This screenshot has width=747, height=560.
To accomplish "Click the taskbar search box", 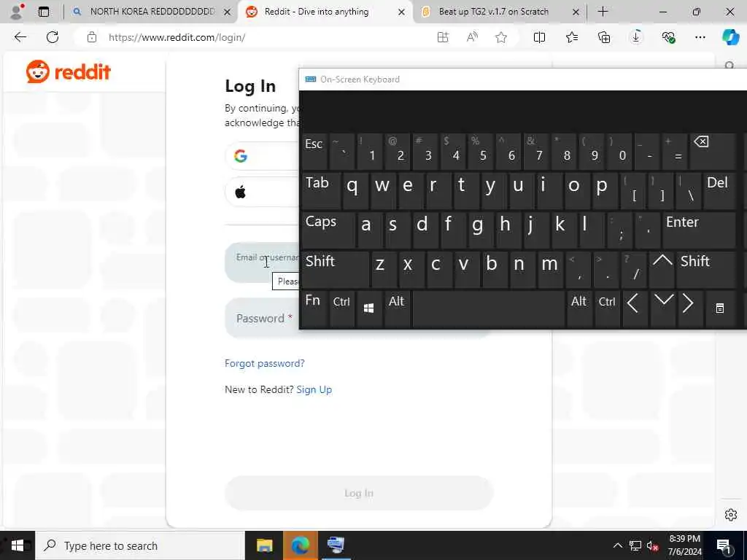I will [140, 545].
